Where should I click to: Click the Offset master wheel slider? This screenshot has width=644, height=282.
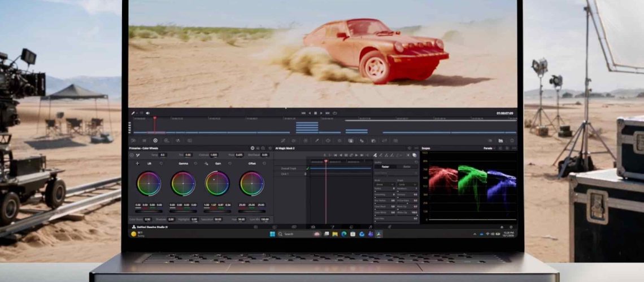[252, 211]
